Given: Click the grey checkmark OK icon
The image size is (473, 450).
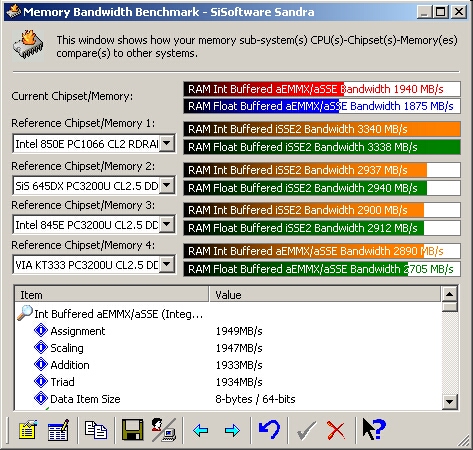Looking at the screenshot, I should pos(306,430).
